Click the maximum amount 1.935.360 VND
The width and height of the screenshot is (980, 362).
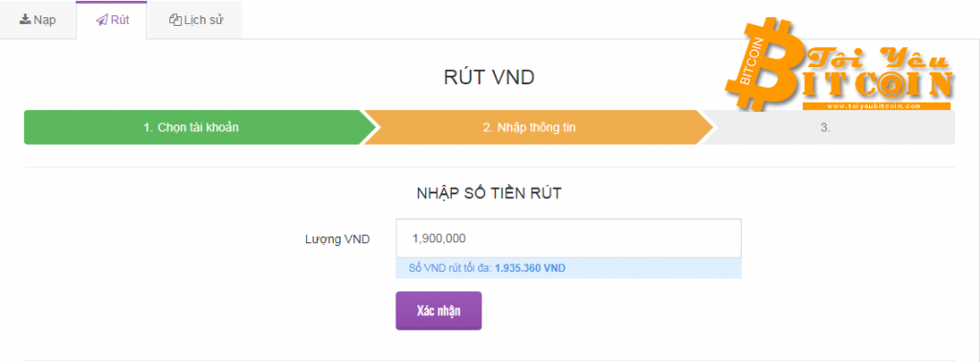[530, 268]
